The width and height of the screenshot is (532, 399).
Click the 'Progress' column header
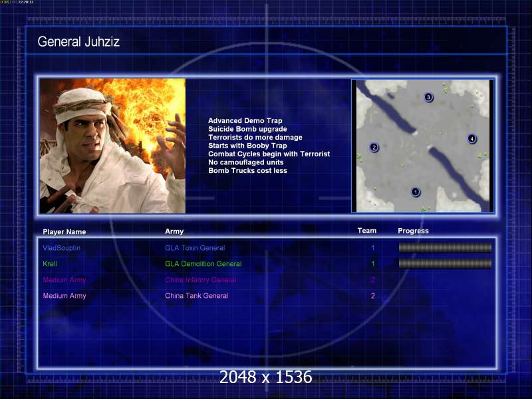click(413, 231)
